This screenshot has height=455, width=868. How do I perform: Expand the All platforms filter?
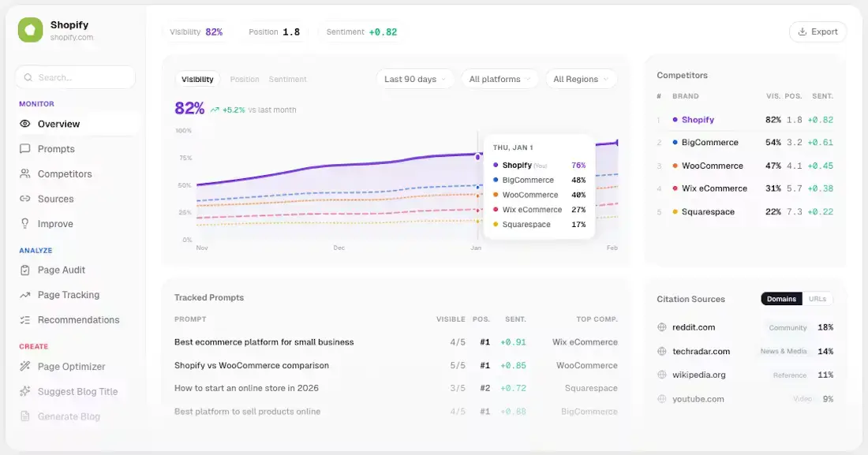(x=499, y=79)
